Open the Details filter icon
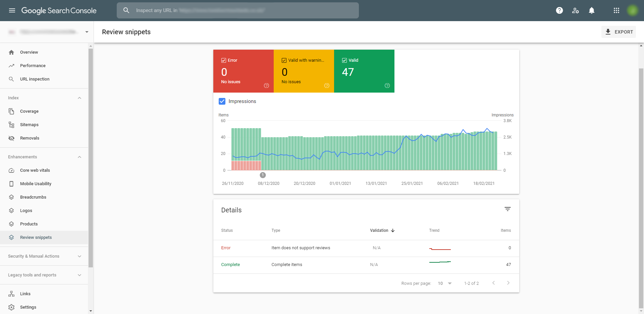Screen dimensions: 644x314 pyautogui.click(x=507, y=209)
